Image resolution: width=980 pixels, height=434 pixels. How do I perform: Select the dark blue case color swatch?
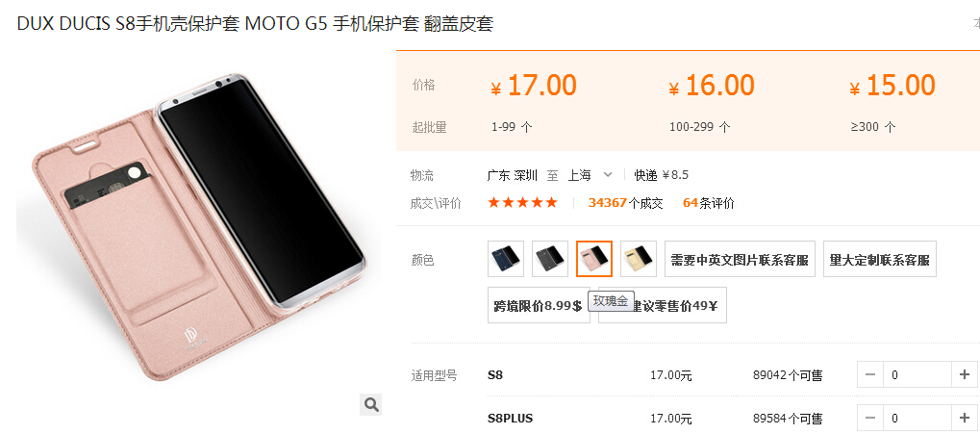coord(506,259)
